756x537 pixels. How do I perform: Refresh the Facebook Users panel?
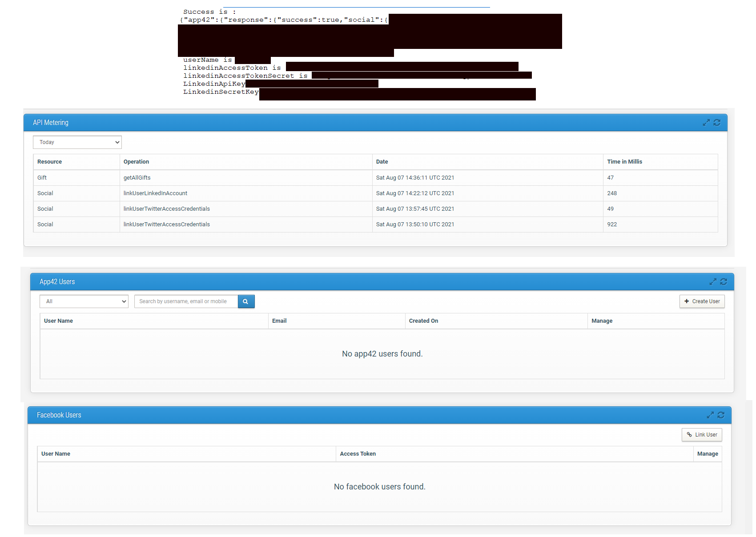[721, 415]
